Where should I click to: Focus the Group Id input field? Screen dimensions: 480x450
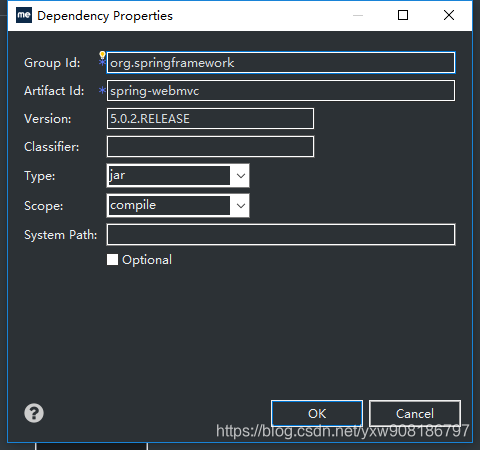click(x=281, y=63)
